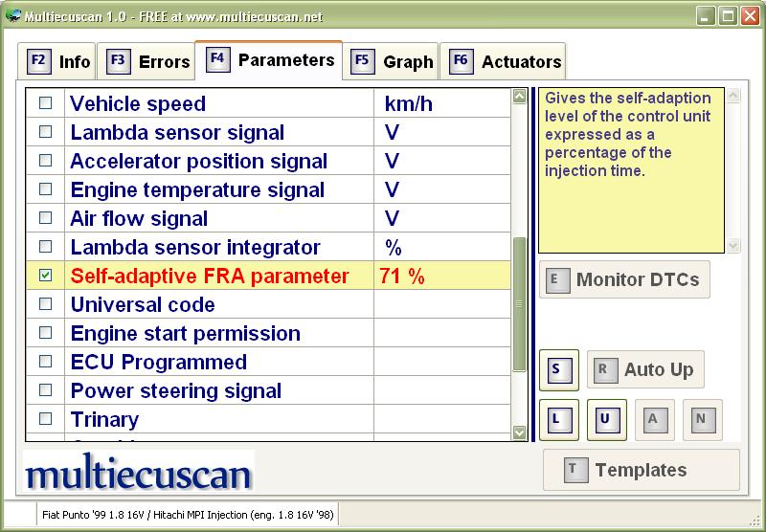766x532 pixels.
Task: Click the U key icon button
Action: [606, 420]
